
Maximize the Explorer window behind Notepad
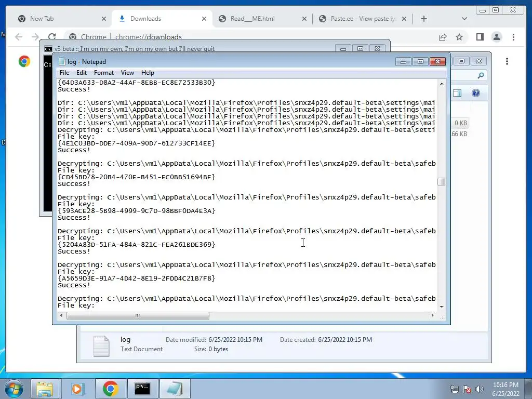coord(461,61)
